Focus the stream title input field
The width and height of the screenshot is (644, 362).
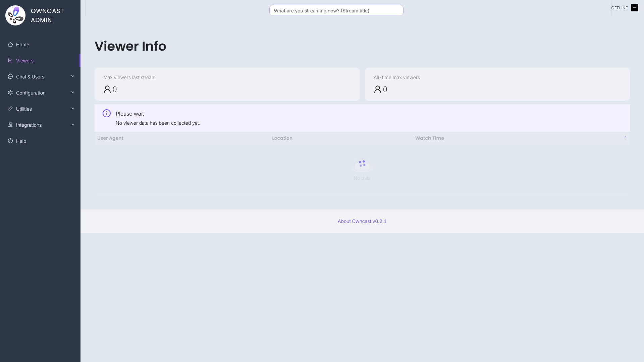[x=336, y=10]
